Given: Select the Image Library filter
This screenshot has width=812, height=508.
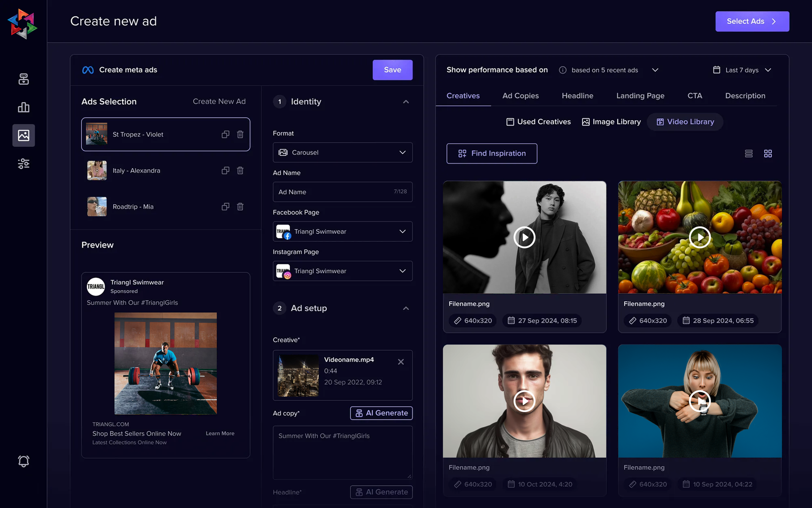Looking at the screenshot, I should coord(611,122).
